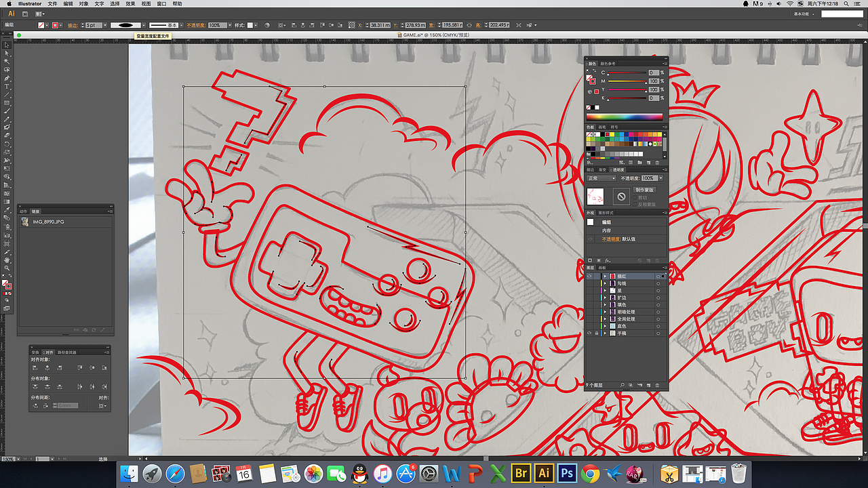Image resolution: width=868 pixels, height=488 pixels.
Task: Expand the 明暗处理 layer
Action: pos(605,312)
